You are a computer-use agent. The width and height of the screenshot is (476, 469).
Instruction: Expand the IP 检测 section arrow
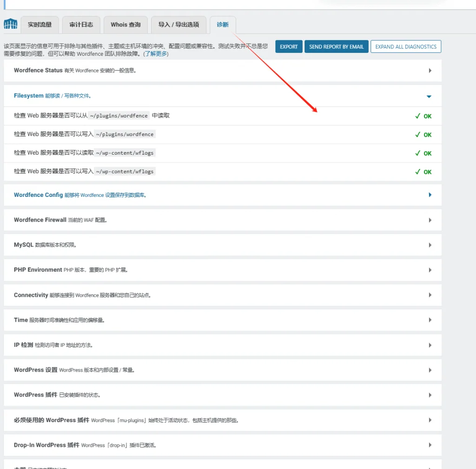coord(430,345)
